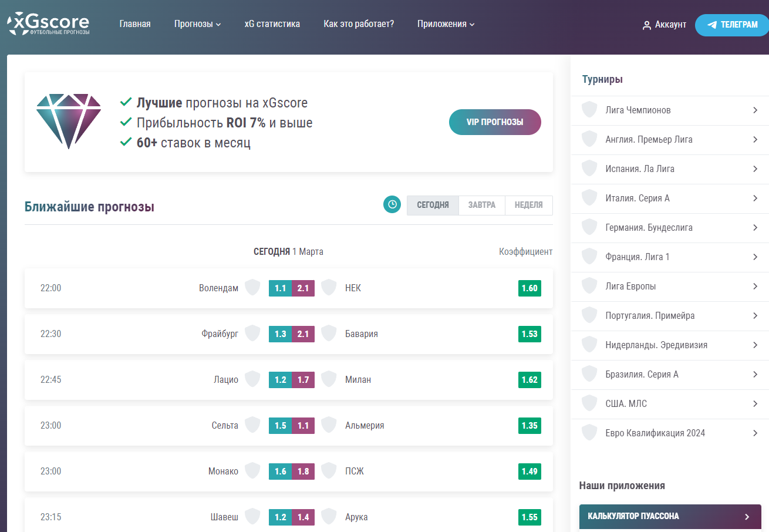Open the Прогнозы dropdown menu
This screenshot has width=769, height=532.
(x=197, y=24)
